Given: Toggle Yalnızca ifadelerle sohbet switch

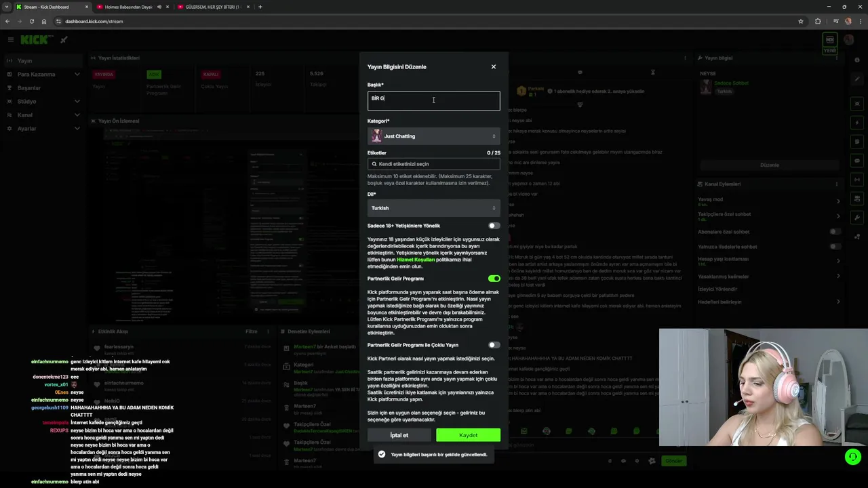Looking at the screenshot, I should coord(835,247).
